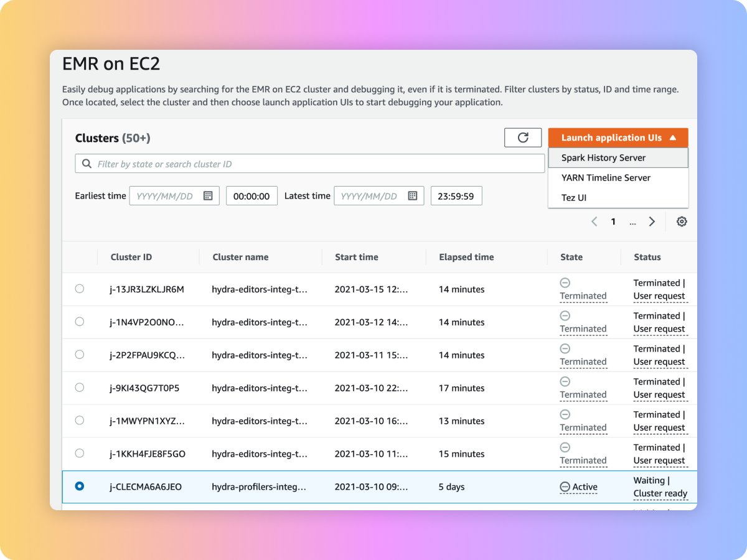Image resolution: width=747 pixels, height=560 pixels.
Task: Click the Cluster ready status link
Action: point(660,493)
